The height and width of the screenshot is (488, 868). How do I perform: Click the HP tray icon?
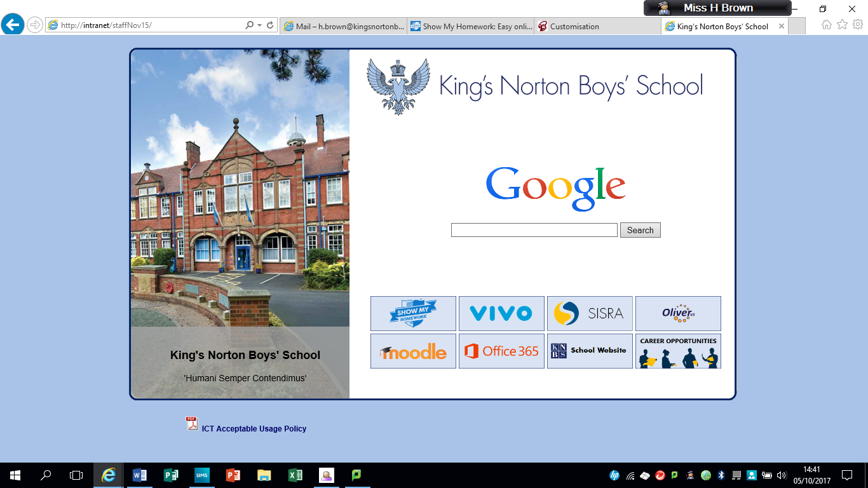click(614, 475)
